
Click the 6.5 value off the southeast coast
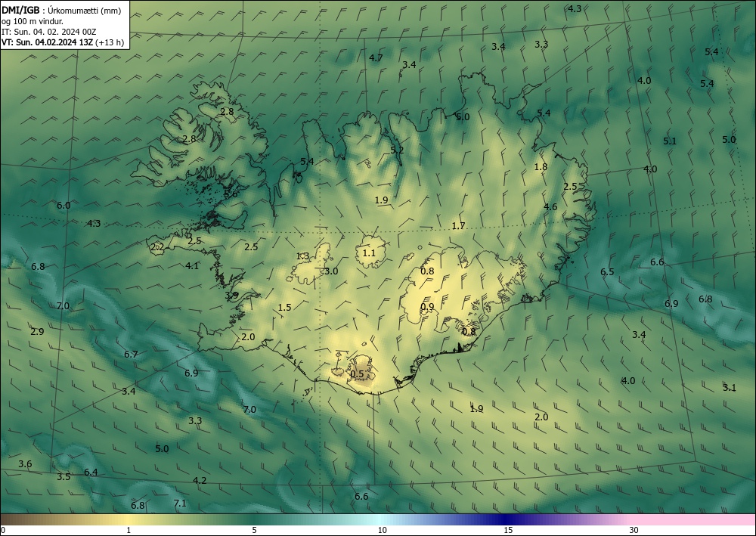point(607,272)
